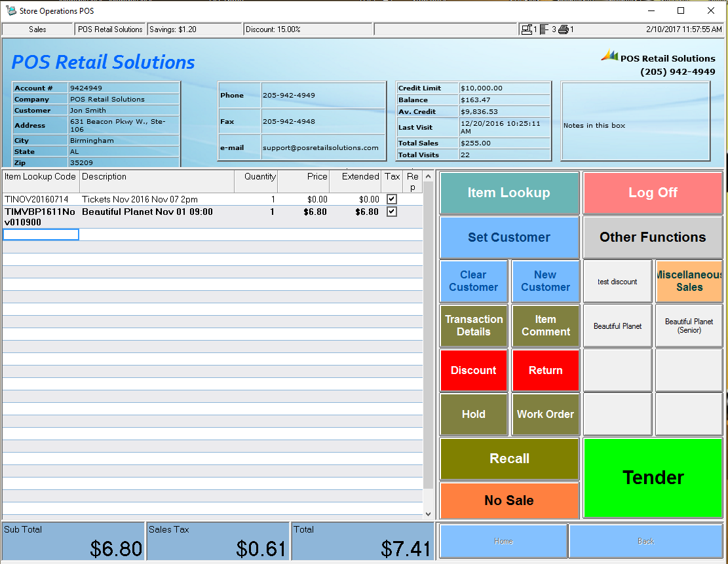Click the 'Sales' status bar panel

[37, 29]
